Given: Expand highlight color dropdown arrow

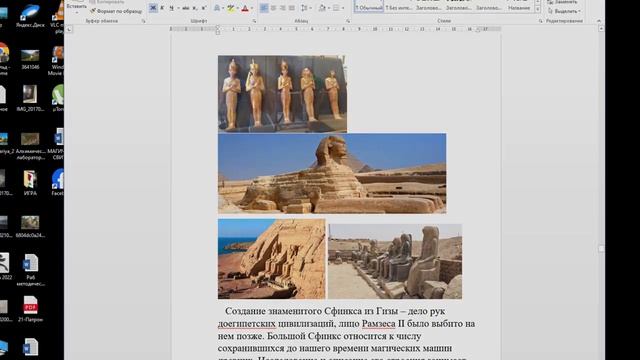Looking at the screenshot, I should click(238, 8).
